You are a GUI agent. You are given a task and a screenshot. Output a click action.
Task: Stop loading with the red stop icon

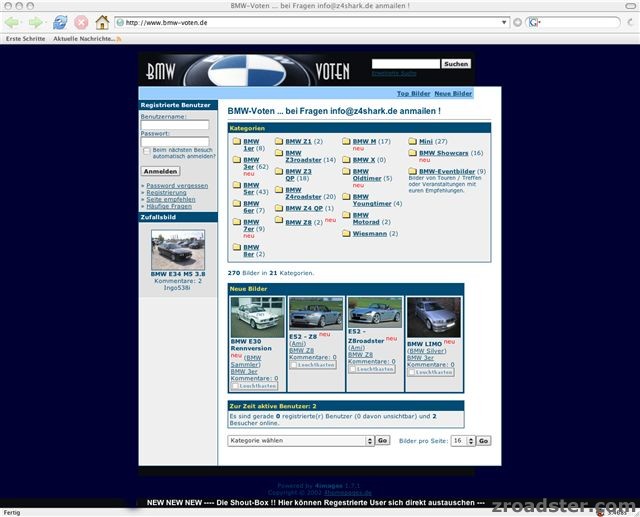click(x=81, y=22)
